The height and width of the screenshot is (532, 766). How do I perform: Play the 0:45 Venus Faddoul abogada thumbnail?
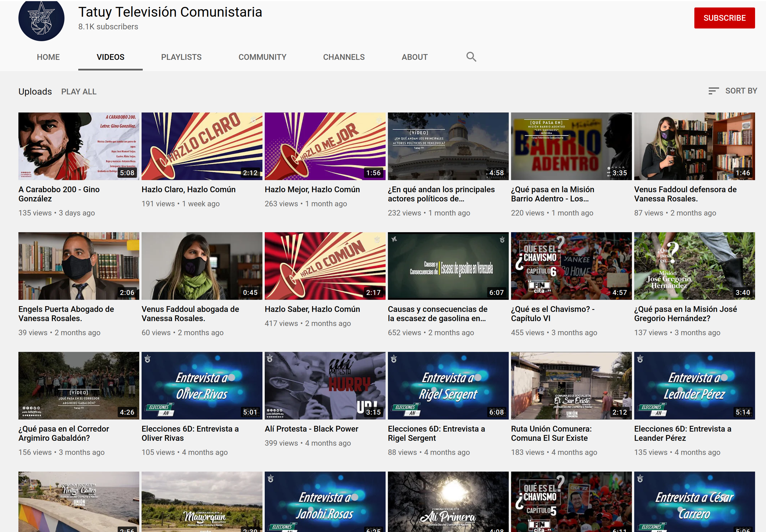point(202,266)
